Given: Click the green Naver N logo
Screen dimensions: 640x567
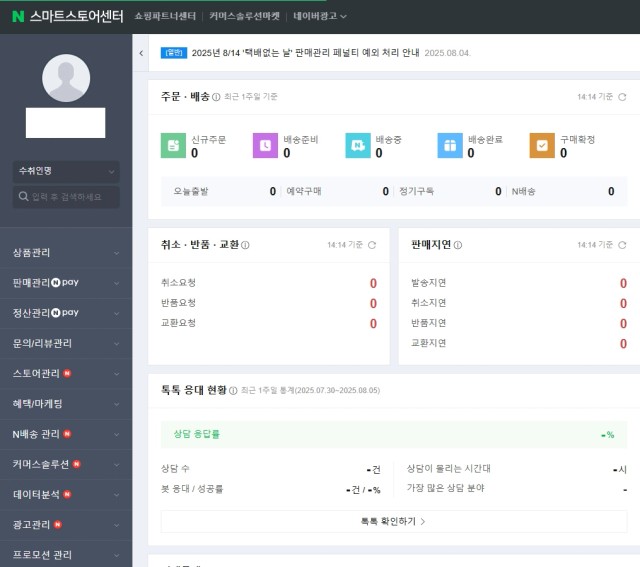Looking at the screenshot, I should coord(18,16).
